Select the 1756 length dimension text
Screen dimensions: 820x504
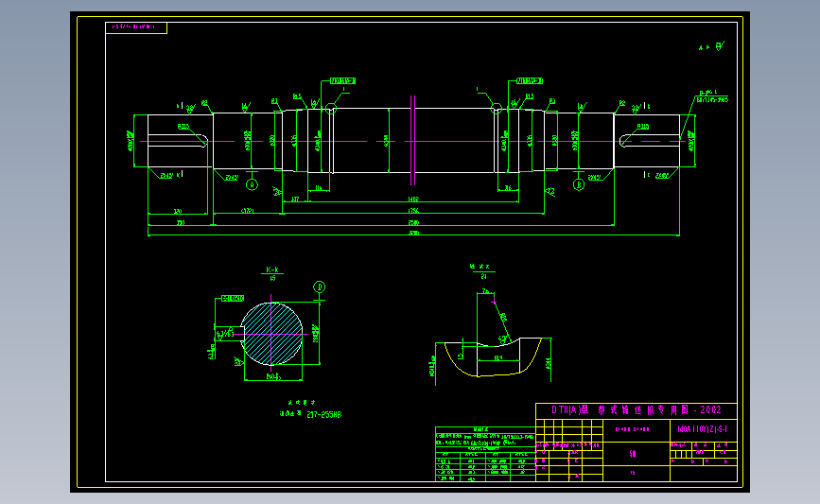point(413,211)
